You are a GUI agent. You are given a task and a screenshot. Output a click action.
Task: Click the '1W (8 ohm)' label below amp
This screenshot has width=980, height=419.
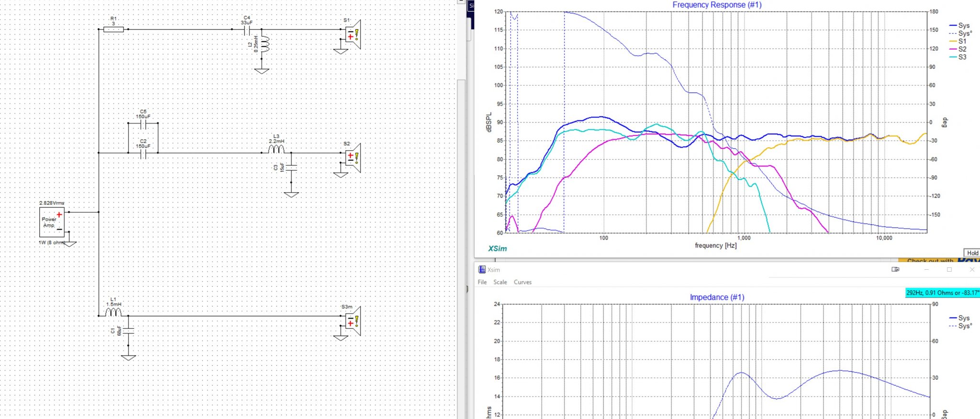point(52,243)
